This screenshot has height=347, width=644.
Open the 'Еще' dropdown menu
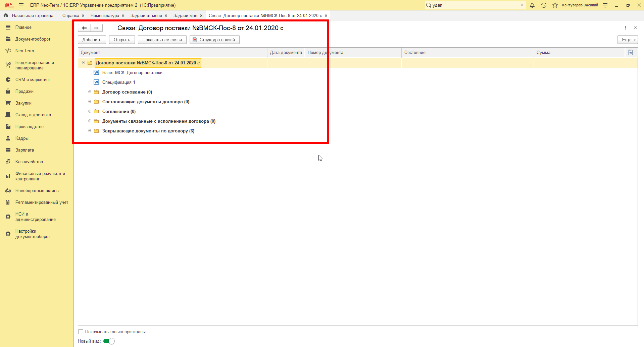[628, 40]
